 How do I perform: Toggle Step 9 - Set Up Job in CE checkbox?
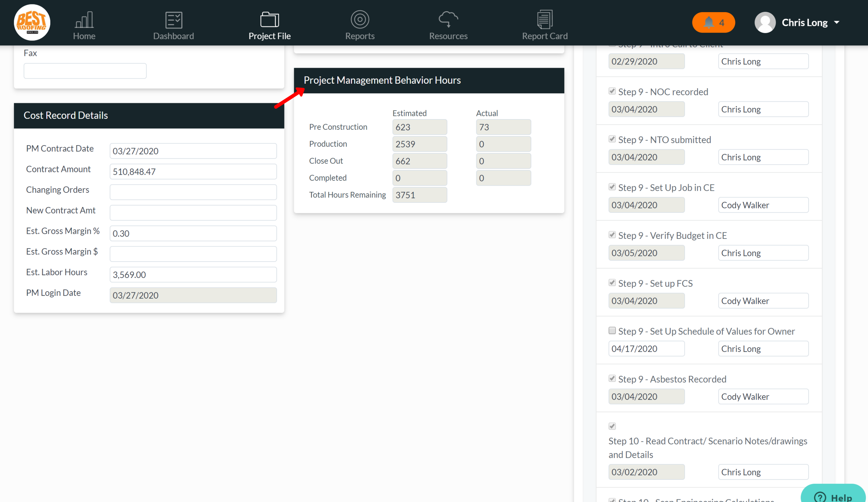(612, 187)
